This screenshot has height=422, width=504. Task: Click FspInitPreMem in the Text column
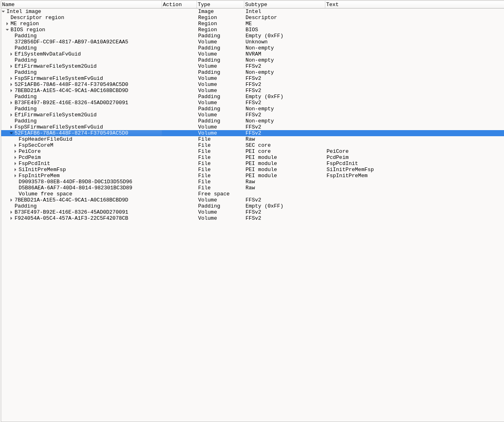(347, 176)
